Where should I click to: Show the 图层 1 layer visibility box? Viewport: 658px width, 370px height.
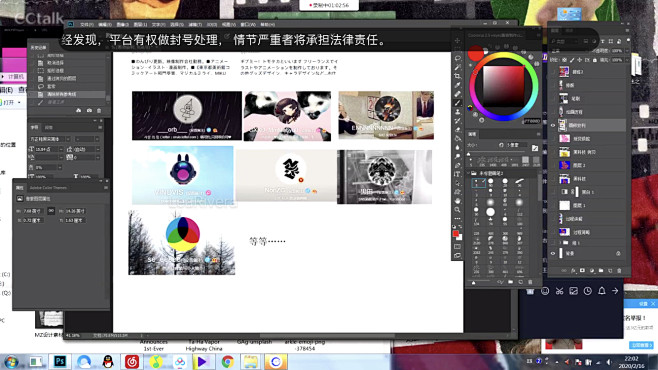coord(553,206)
